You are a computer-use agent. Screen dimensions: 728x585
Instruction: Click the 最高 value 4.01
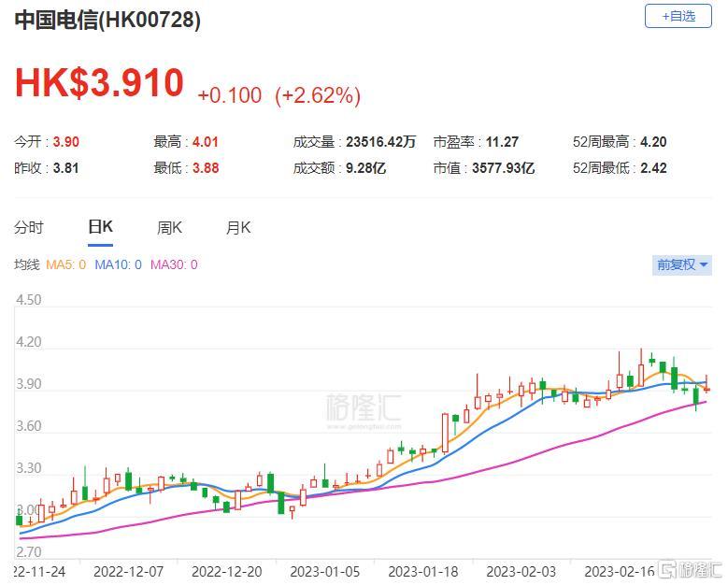(206, 142)
